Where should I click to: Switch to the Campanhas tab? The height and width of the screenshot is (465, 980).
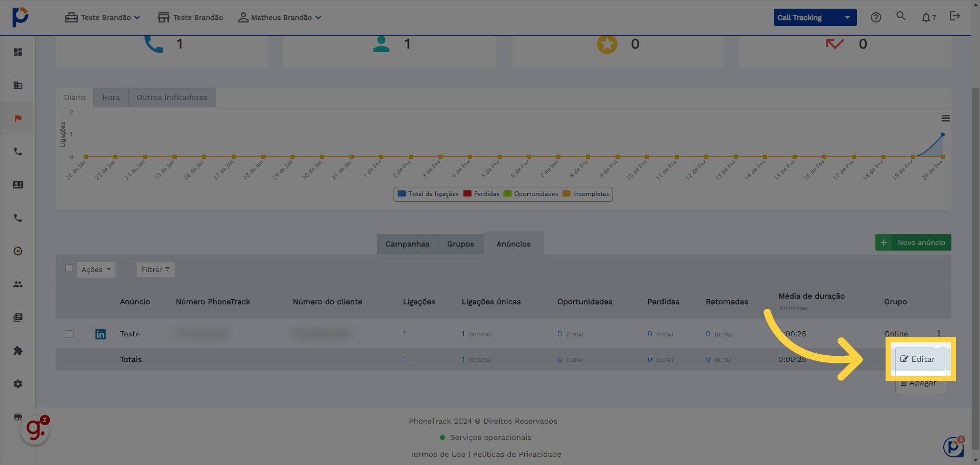407,244
